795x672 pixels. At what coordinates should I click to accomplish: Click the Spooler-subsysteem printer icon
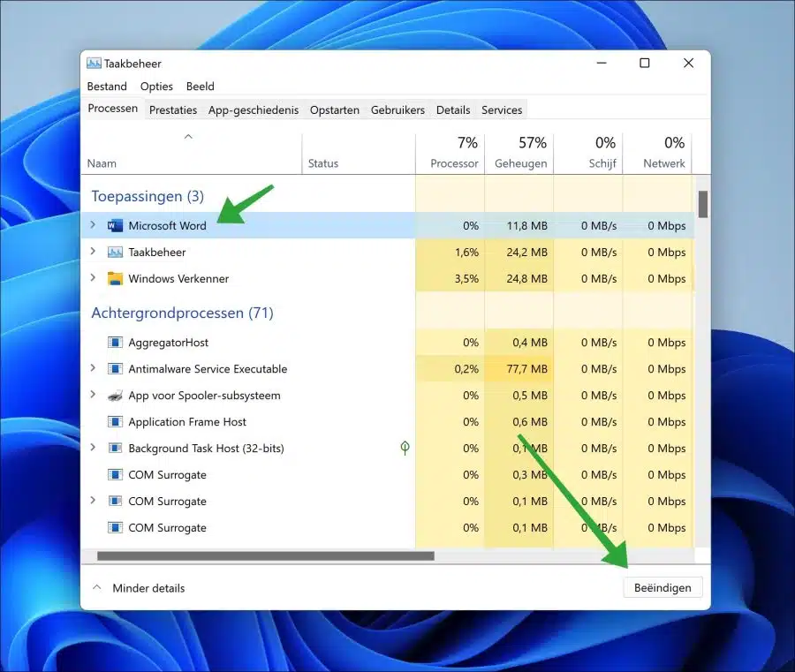point(115,396)
